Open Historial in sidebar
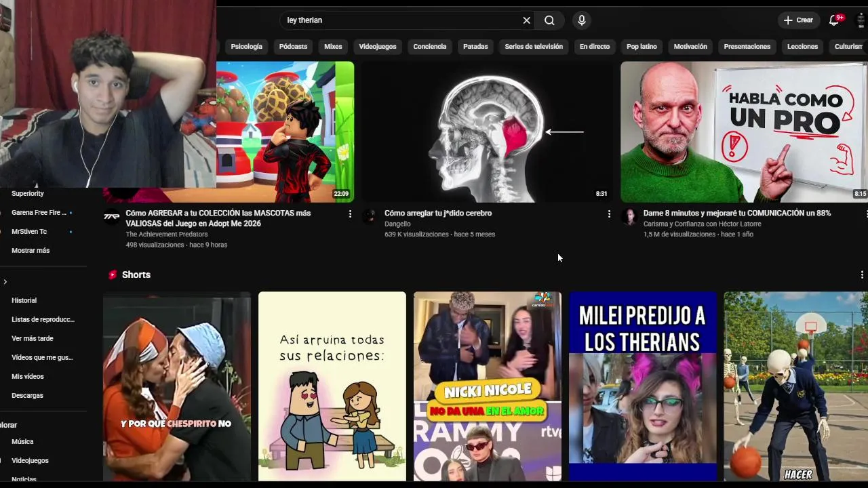 pos(24,300)
